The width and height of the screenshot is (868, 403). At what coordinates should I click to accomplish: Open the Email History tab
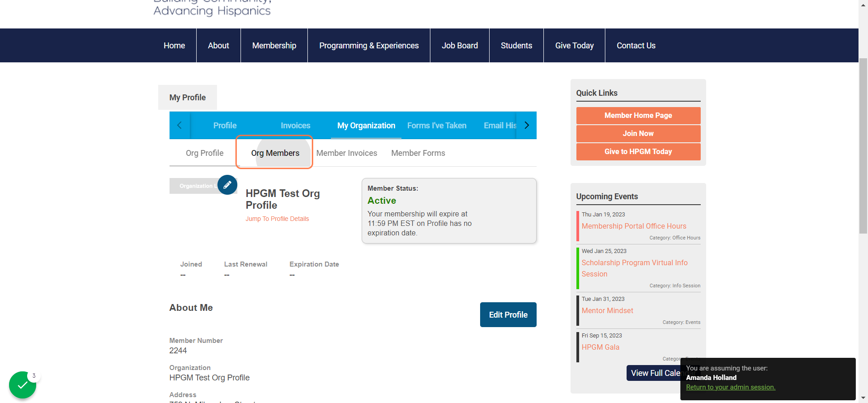[x=500, y=126]
